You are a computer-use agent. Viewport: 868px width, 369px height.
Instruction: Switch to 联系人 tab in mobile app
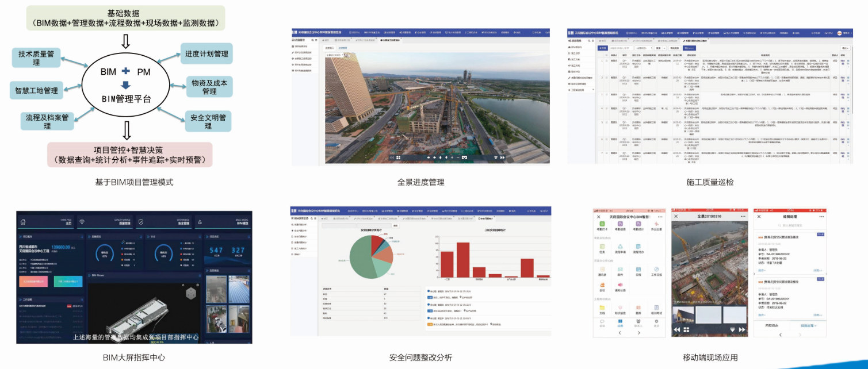(638, 324)
